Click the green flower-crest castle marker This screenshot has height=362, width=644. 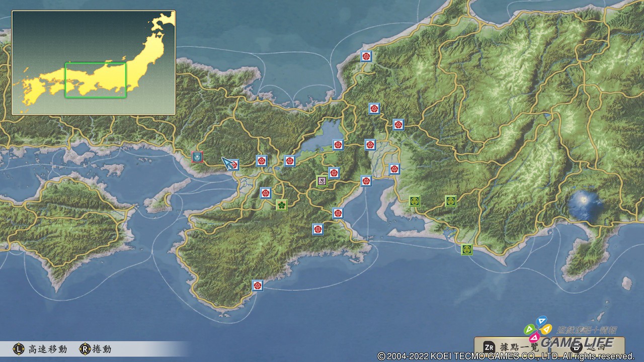click(282, 205)
